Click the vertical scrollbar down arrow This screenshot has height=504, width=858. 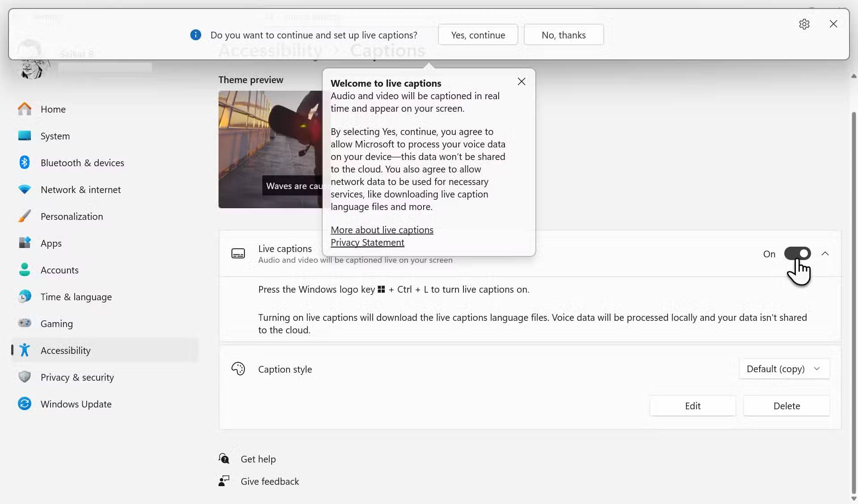854,499
